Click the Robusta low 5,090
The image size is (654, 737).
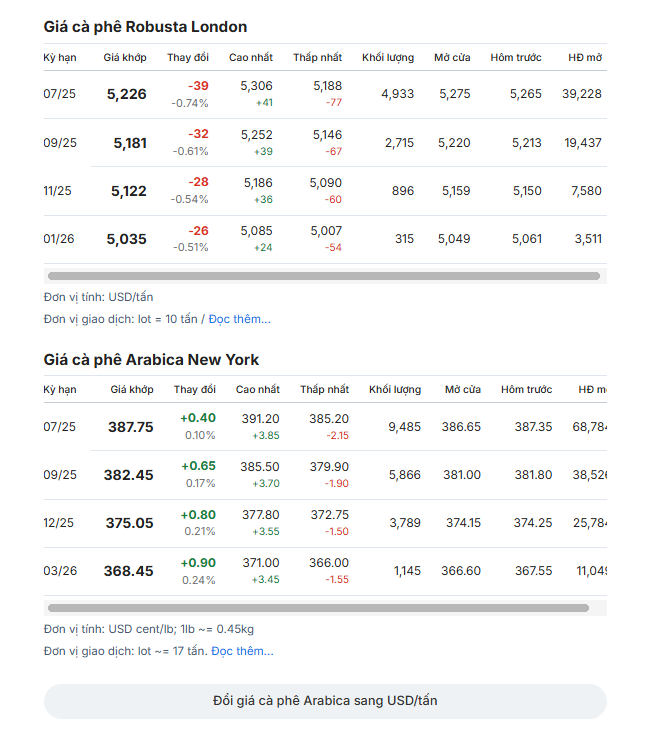(x=325, y=183)
